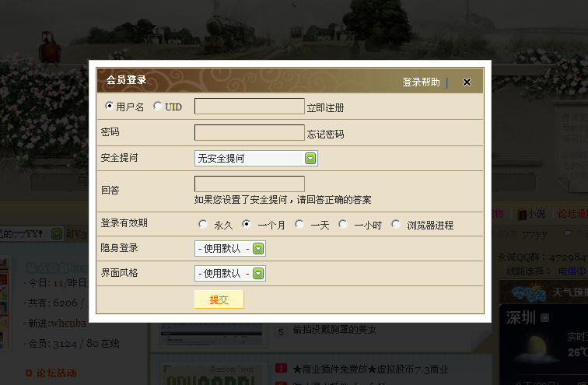The width and height of the screenshot is (588, 385).
Task: Click the green arrow beside 77YY background dropdown
Action: 57,234
